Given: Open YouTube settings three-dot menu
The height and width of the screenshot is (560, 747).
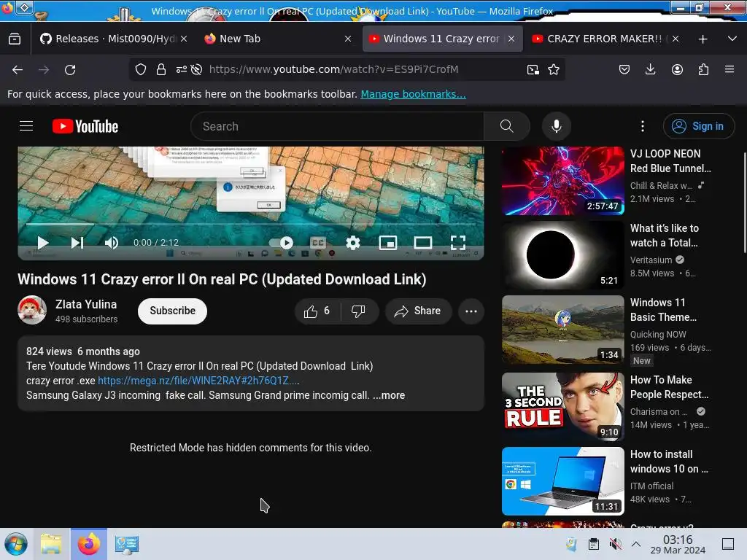Looking at the screenshot, I should click(642, 126).
